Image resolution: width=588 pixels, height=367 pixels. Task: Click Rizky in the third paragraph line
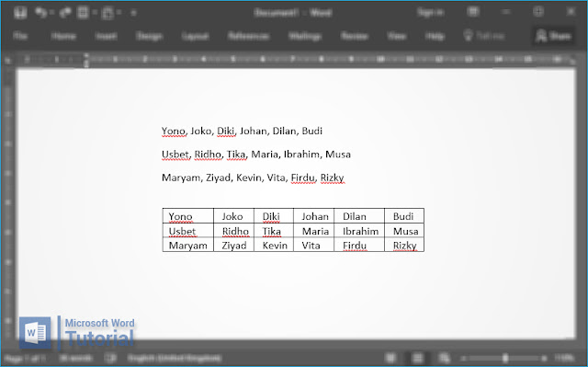333,178
